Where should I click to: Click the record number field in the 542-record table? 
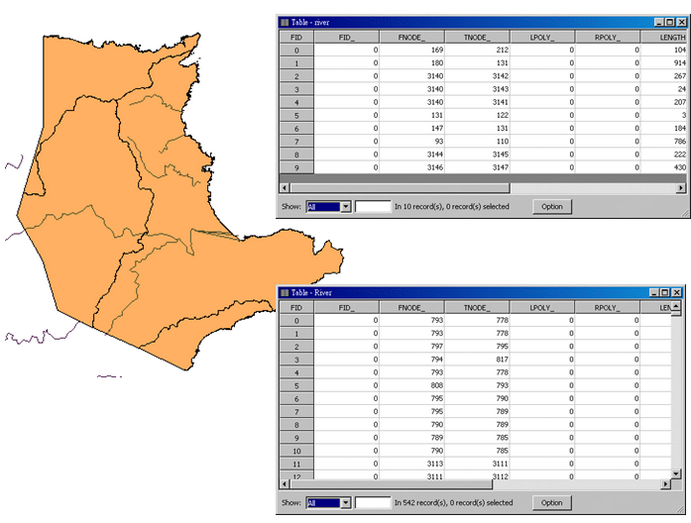372,502
